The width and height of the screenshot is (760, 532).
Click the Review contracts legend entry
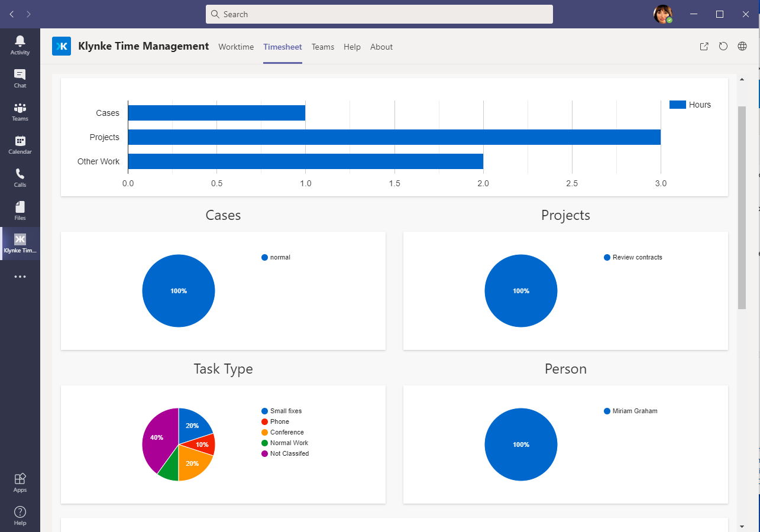tap(633, 257)
